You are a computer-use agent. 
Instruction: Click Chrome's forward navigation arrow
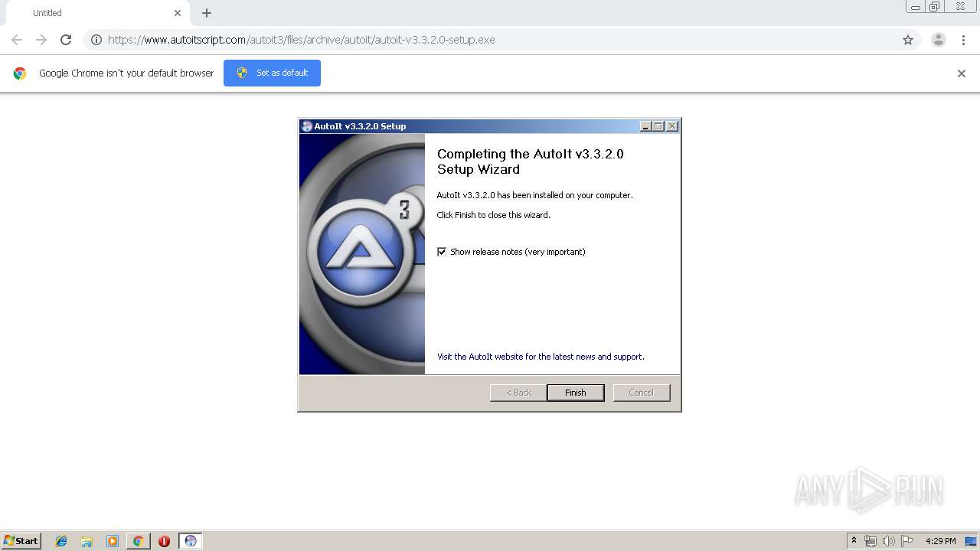[41, 40]
